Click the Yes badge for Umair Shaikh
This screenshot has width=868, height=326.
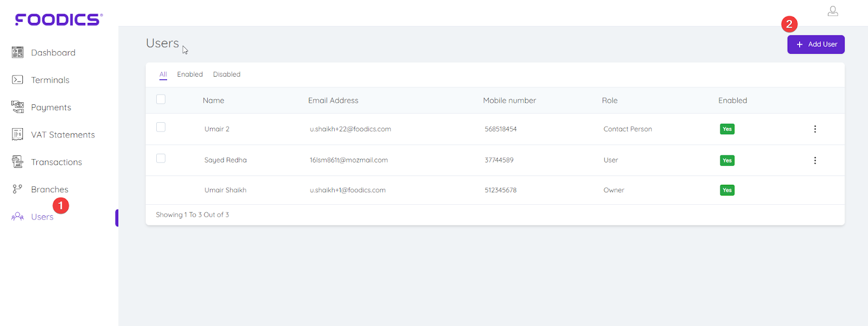click(727, 190)
